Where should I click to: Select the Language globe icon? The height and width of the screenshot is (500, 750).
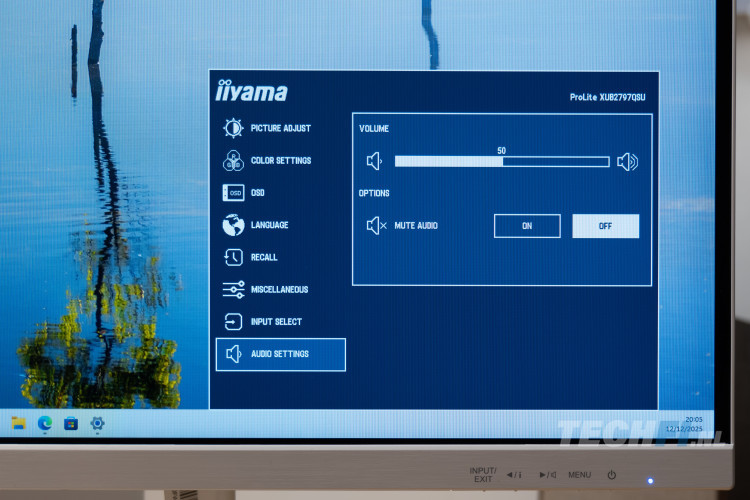click(233, 225)
